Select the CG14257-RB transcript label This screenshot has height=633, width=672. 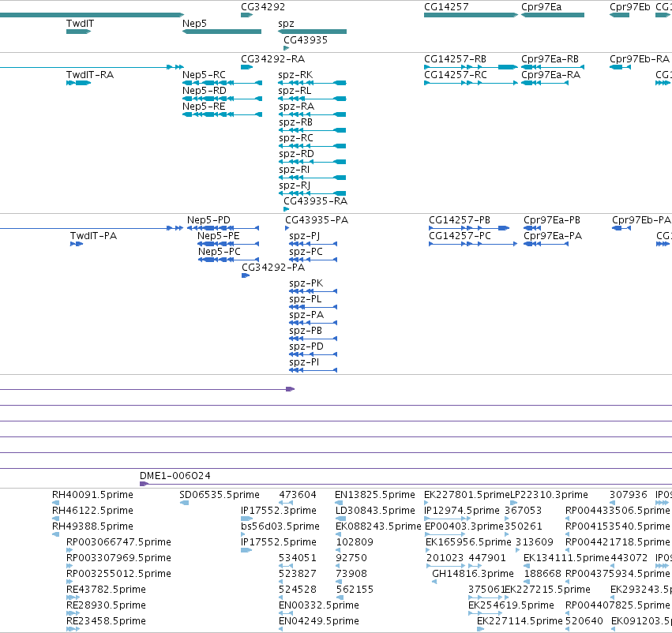click(455, 59)
